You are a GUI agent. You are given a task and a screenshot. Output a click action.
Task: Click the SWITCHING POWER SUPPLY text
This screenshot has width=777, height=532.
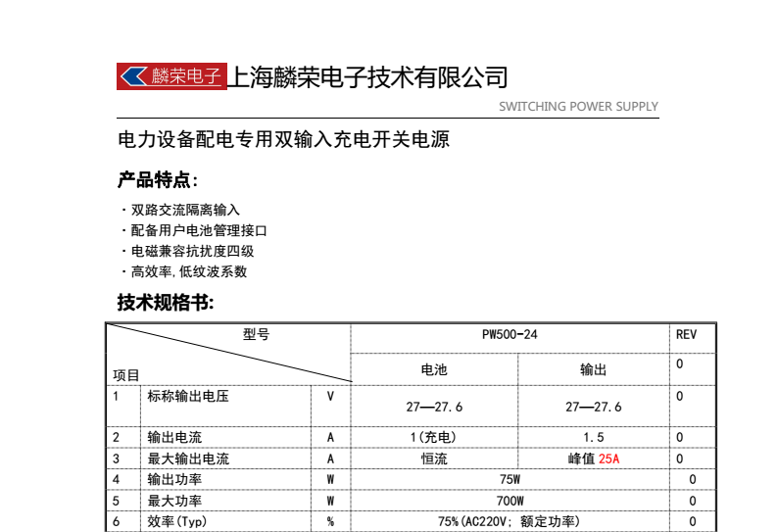(578, 107)
